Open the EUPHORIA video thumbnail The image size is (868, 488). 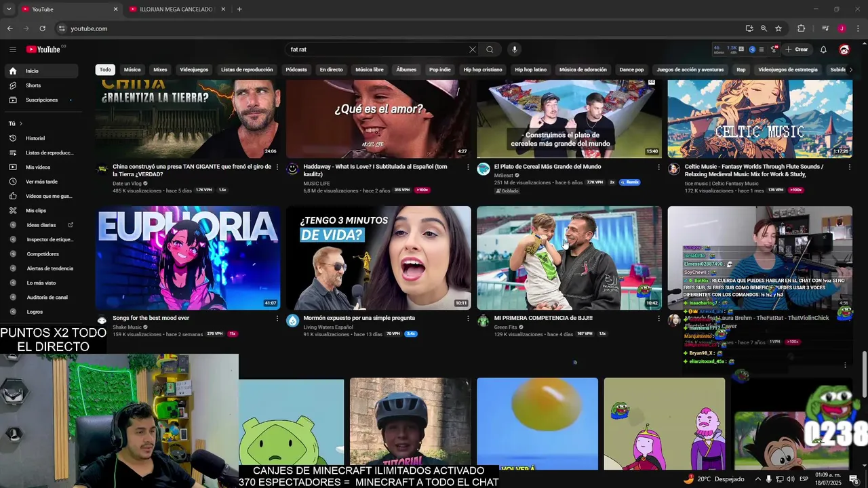click(188, 258)
